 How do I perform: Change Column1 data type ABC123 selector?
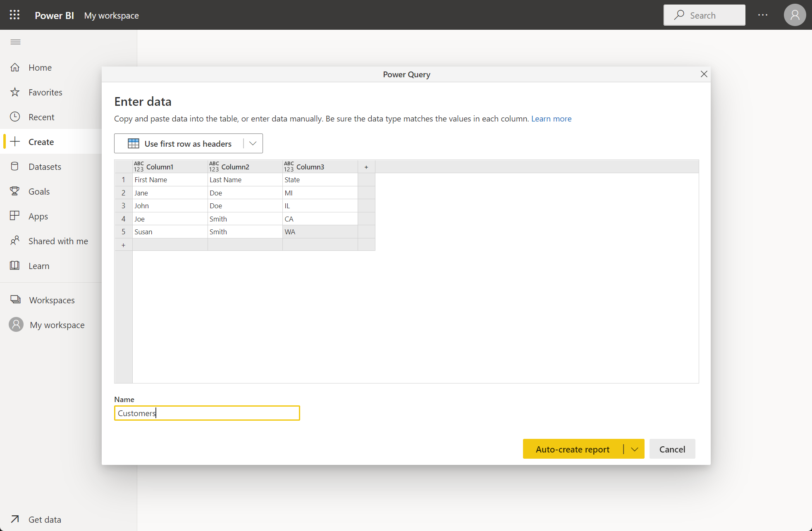139,167
